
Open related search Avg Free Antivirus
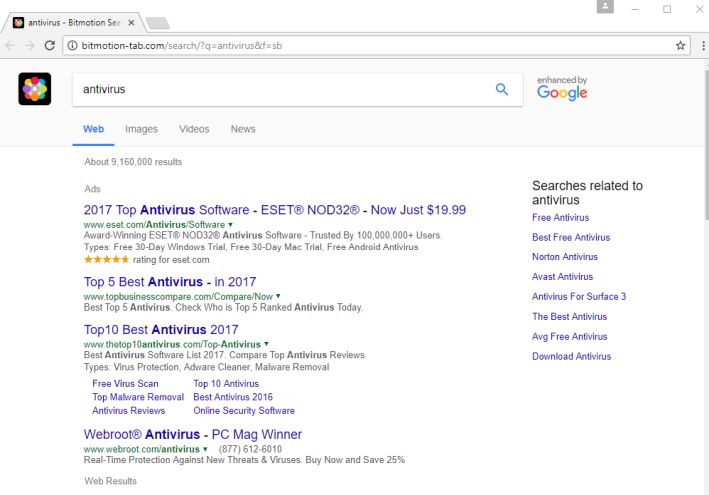pos(570,336)
